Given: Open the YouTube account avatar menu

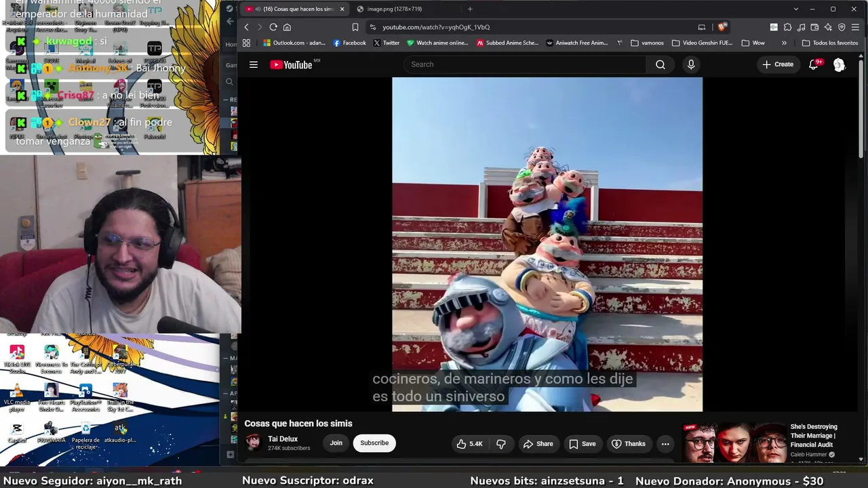Looking at the screenshot, I should tap(839, 64).
